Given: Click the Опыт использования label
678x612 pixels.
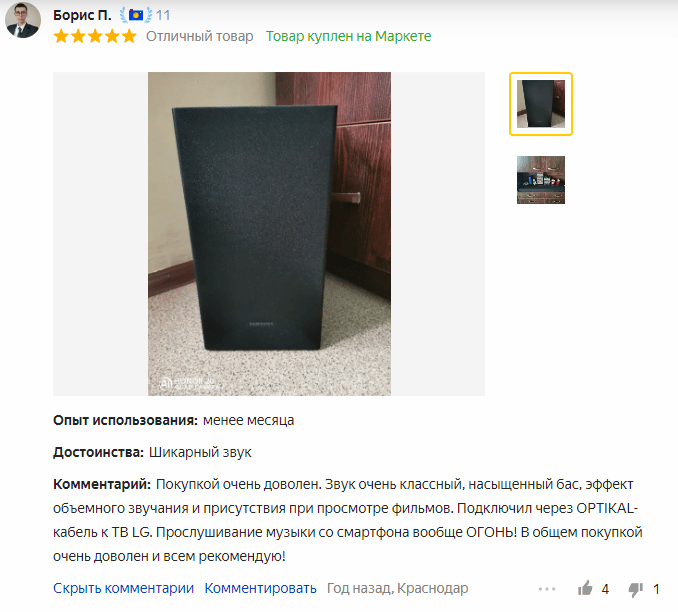Looking at the screenshot, I should [125, 420].
